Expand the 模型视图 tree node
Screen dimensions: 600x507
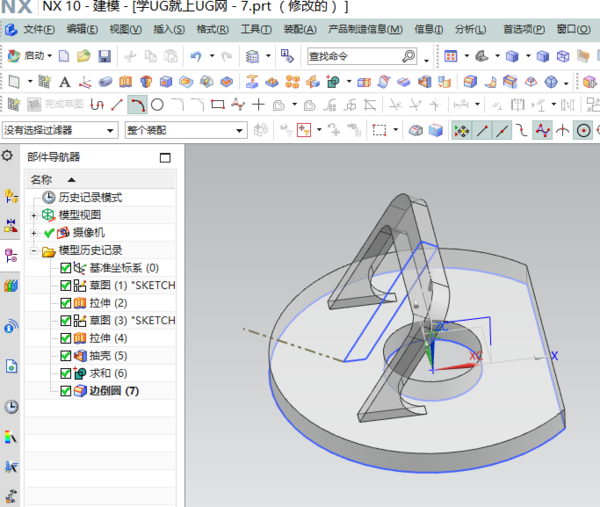click(x=34, y=216)
